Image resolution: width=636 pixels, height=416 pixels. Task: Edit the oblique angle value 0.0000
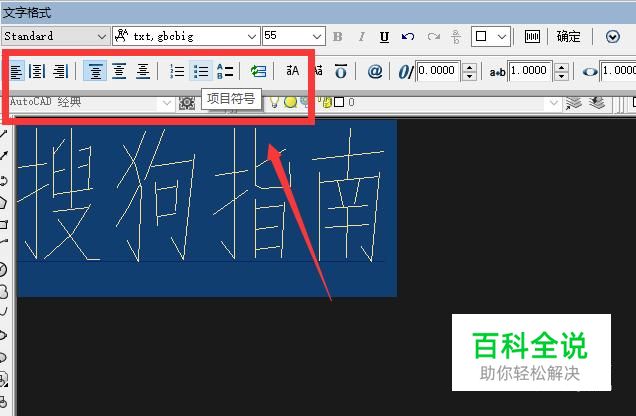point(438,71)
